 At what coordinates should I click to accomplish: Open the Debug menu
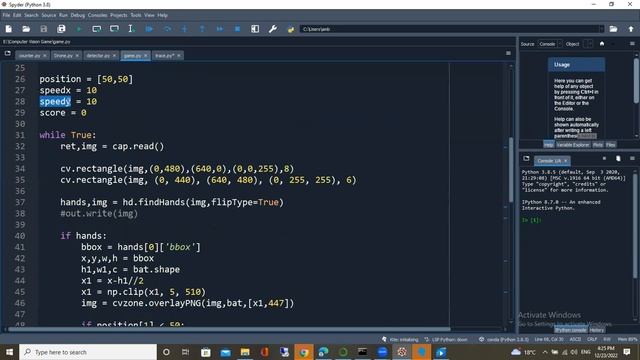point(78,15)
